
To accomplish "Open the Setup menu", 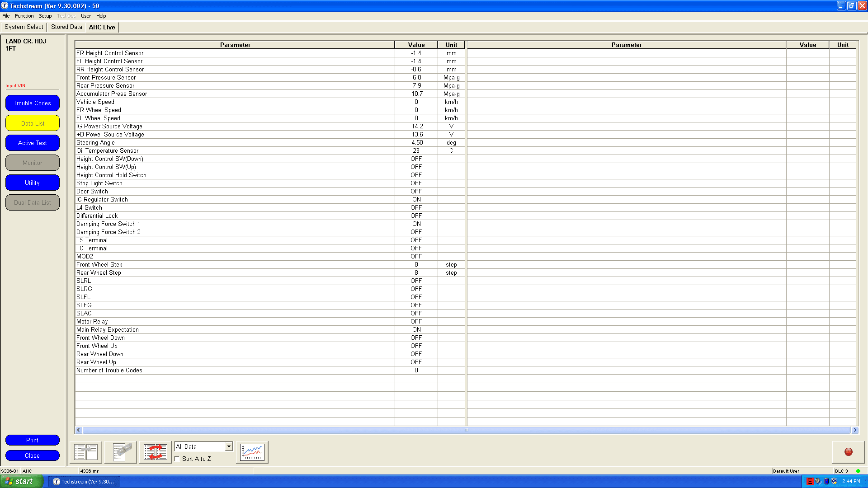I will (45, 16).
